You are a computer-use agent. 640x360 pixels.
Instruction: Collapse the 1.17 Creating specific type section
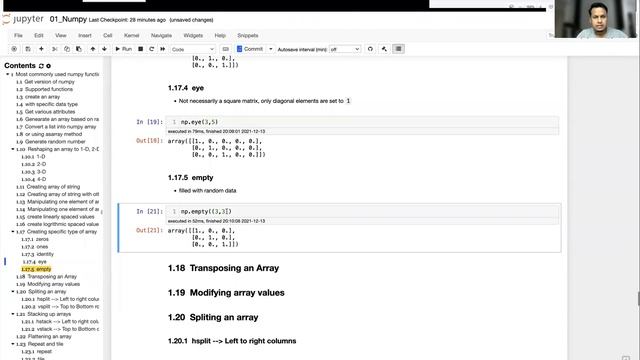[x=13, y=232]
